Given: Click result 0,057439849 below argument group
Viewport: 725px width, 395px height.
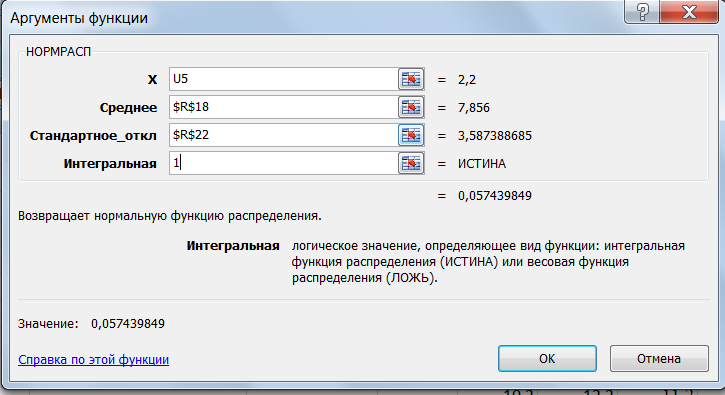Looking at the screenshot, I should coord(495,196).
